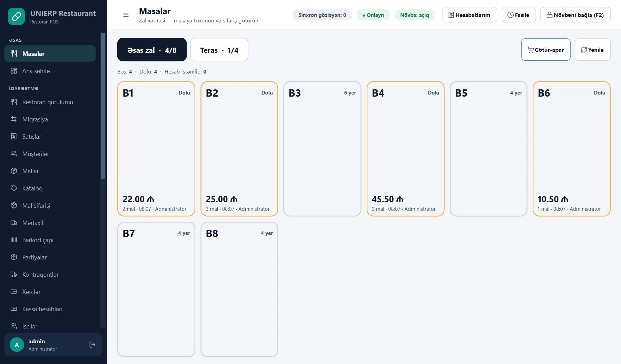Open occupied table B6
This screenshot has width=621, height=364.
(x=572, y=149)
